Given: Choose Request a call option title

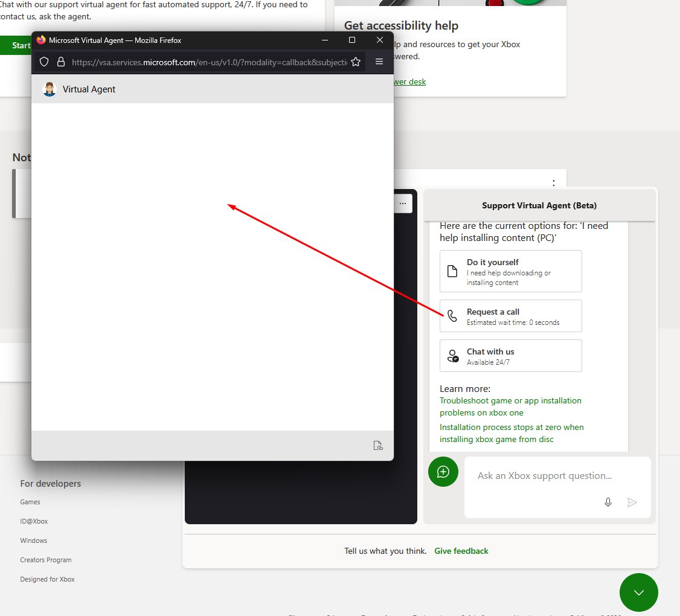Looking at the screenshot, I should 493,312.
